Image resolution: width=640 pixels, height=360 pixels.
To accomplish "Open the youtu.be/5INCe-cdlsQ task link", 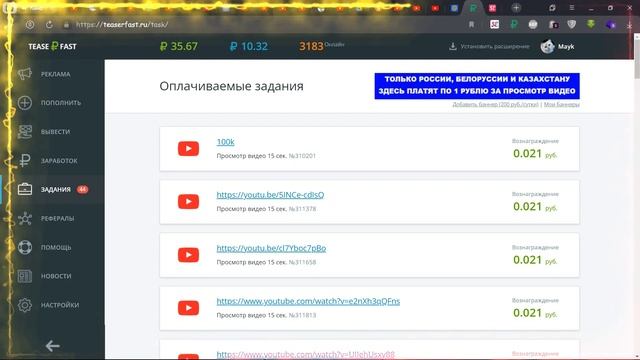I will click(x=270, y=195).
